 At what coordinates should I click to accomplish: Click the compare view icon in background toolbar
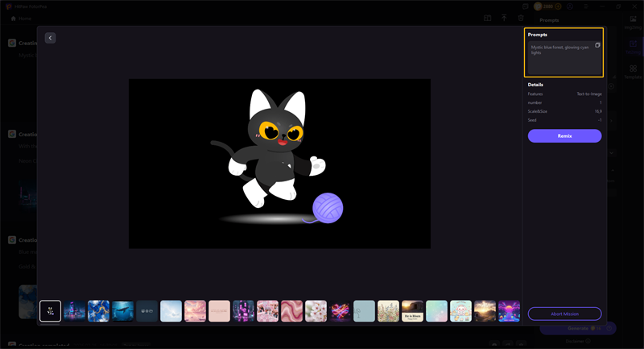coord(488,18)
